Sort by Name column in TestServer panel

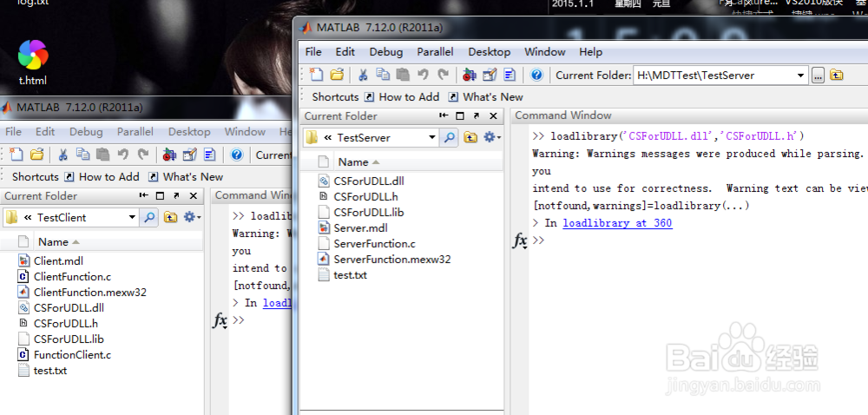click(358, 162)
